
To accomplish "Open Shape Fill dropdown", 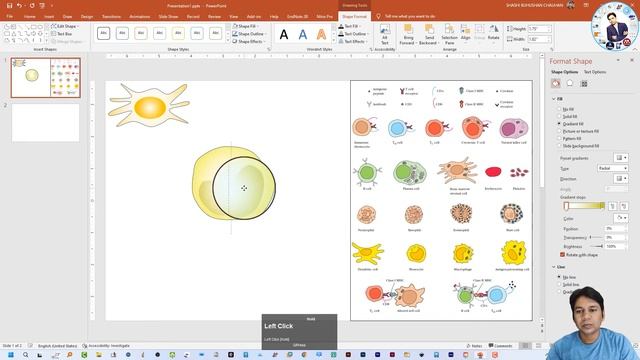I will pyautogui.click(x=246, y=26).
